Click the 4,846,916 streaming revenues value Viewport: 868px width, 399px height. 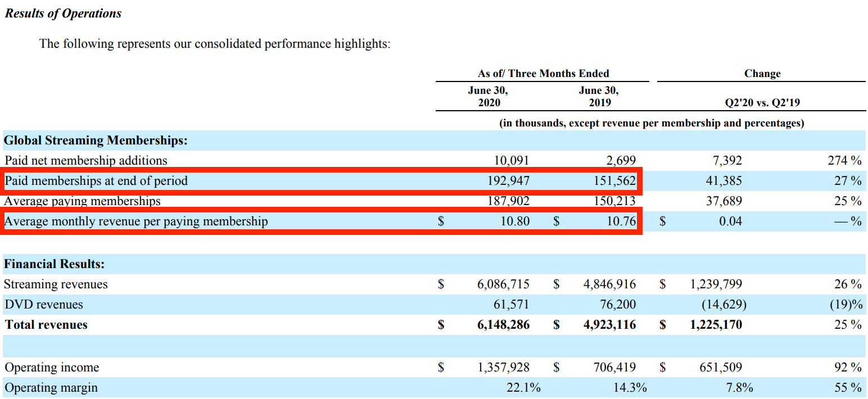coord(610,284)
